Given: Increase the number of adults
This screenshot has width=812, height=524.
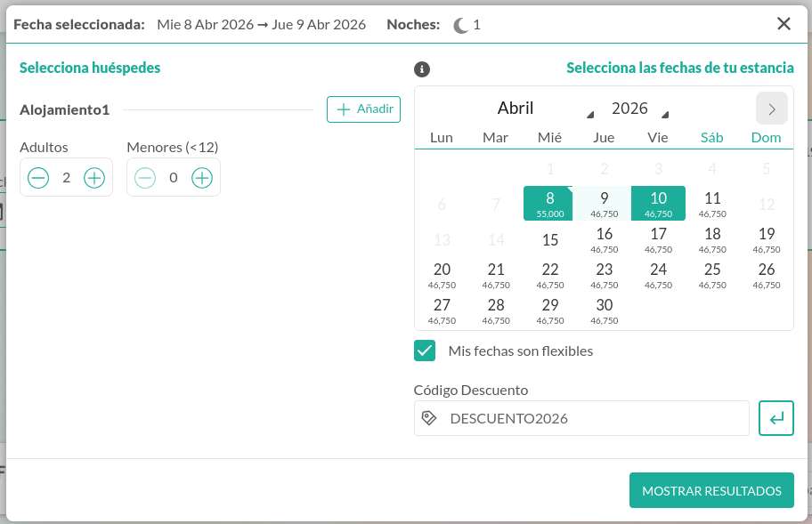Looking at the screenshot, I should pos(94,178).
